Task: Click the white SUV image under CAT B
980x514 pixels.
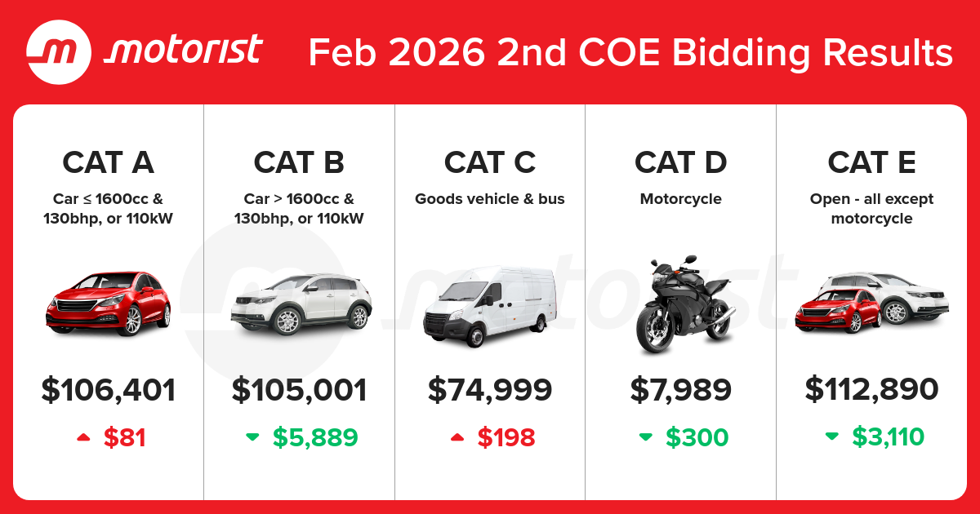Action: click(300, 304)
